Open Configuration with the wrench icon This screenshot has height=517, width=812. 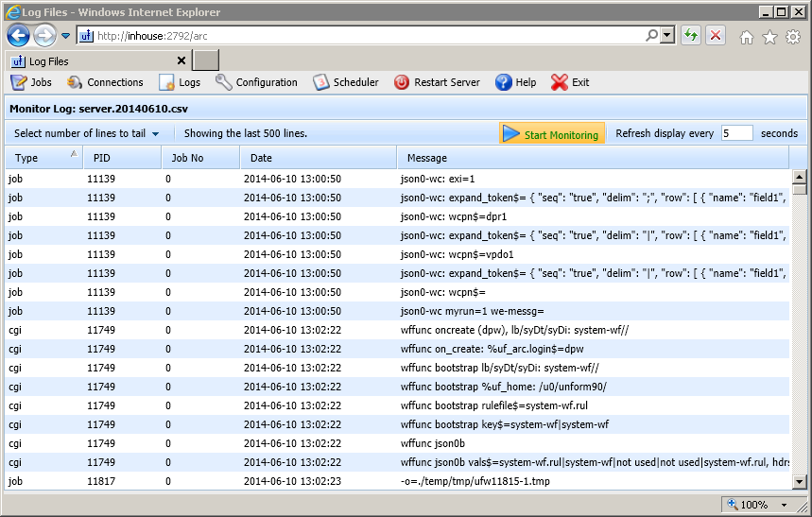(x=224, y=82)
